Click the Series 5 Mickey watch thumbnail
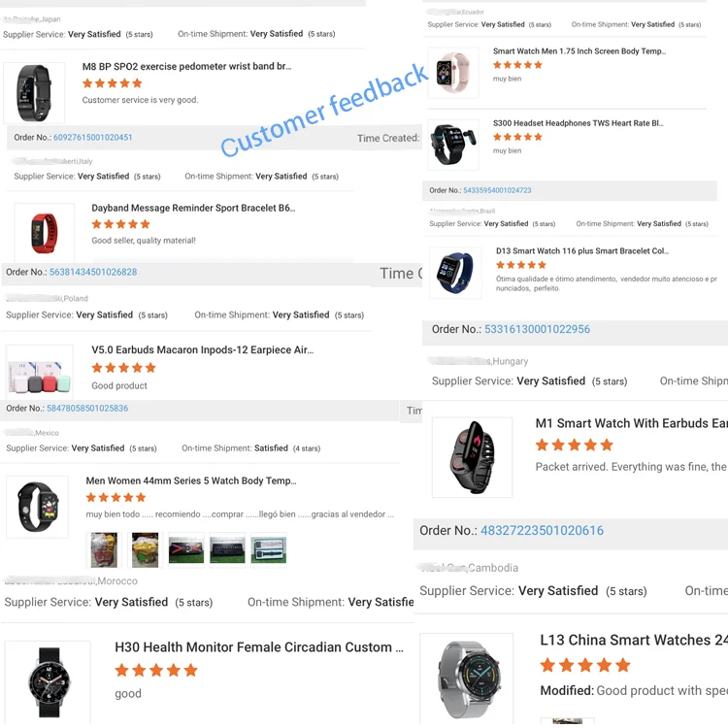 click(x=37, y=507)
